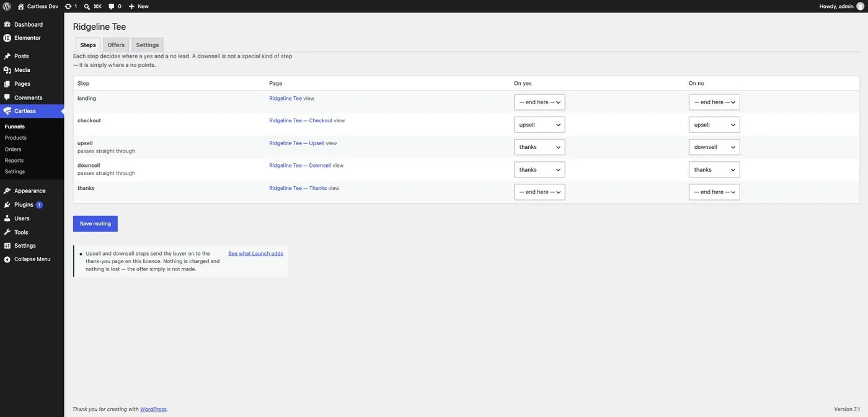Click the Collapse Menu arrow icon

click(x=7, y=259)
